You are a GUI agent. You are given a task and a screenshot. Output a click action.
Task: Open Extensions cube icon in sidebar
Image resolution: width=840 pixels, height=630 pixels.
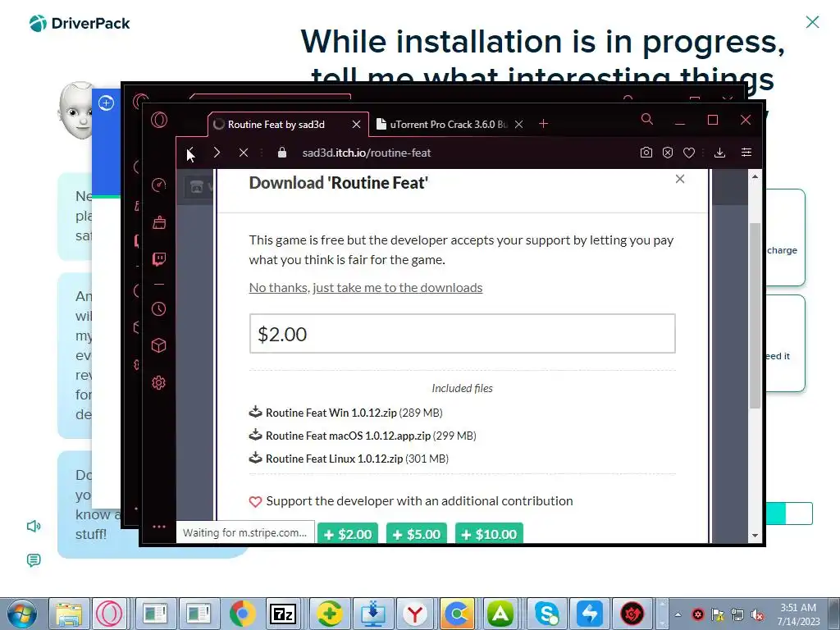pos(158,345)
